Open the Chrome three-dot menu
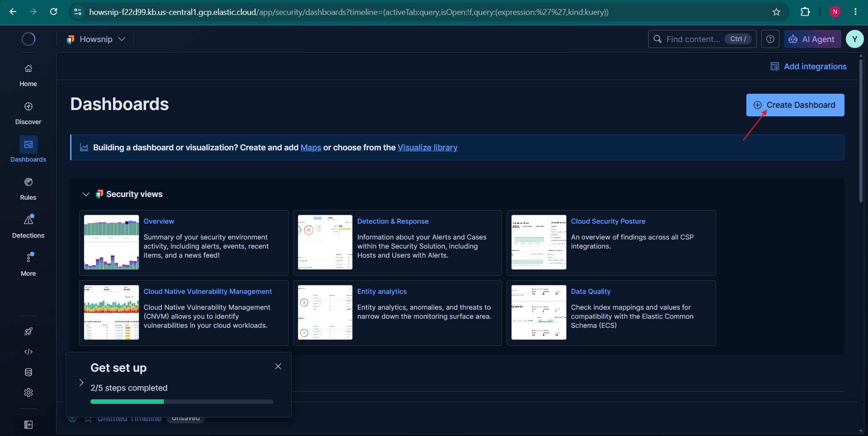Screen dimensions: 868x436 pos(855,12)
